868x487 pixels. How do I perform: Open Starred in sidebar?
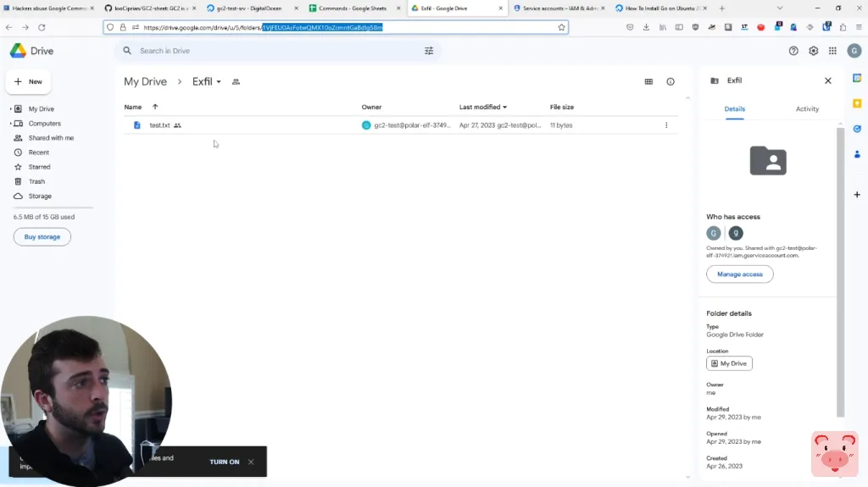coord(39,167)
